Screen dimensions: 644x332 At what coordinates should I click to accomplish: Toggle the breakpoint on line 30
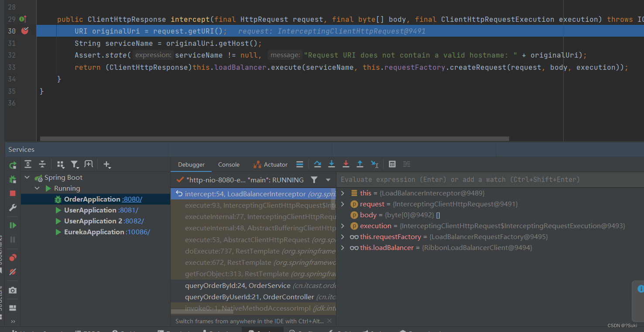point(25,31)
